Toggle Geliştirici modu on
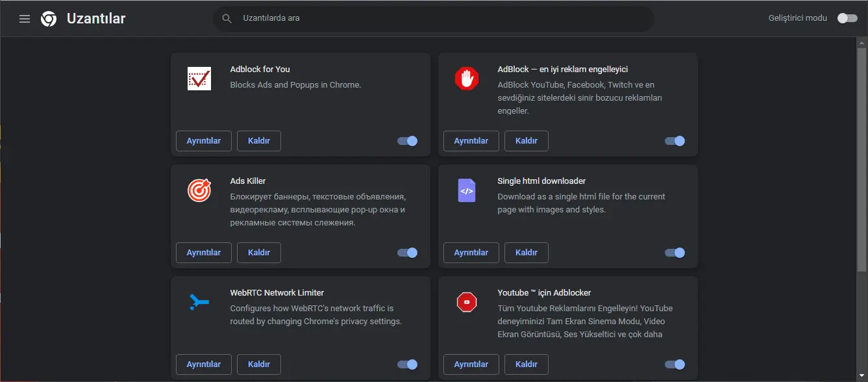Image resolution: width=868 pixels, height=382 pixels. [847, 18]
